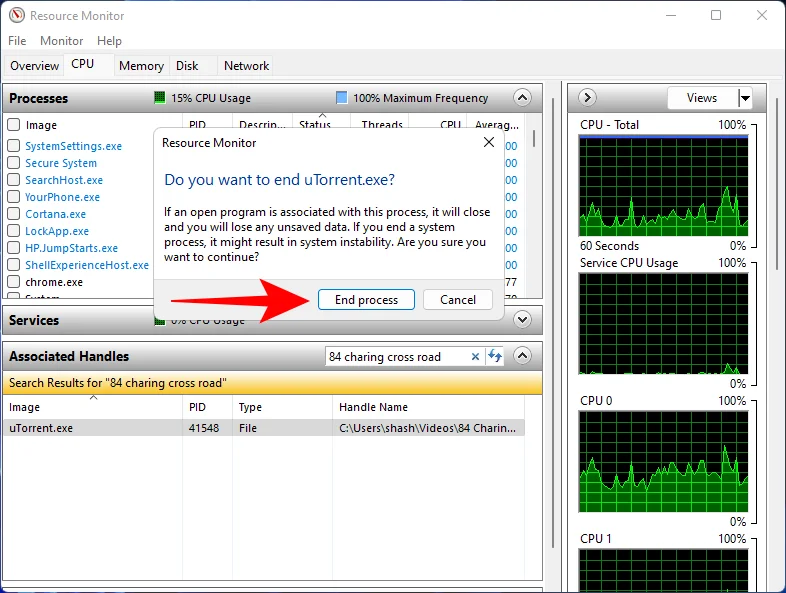
Task: Tick the HP.JumpStarts.exe checkbox
Action: (x=14, y=248)
